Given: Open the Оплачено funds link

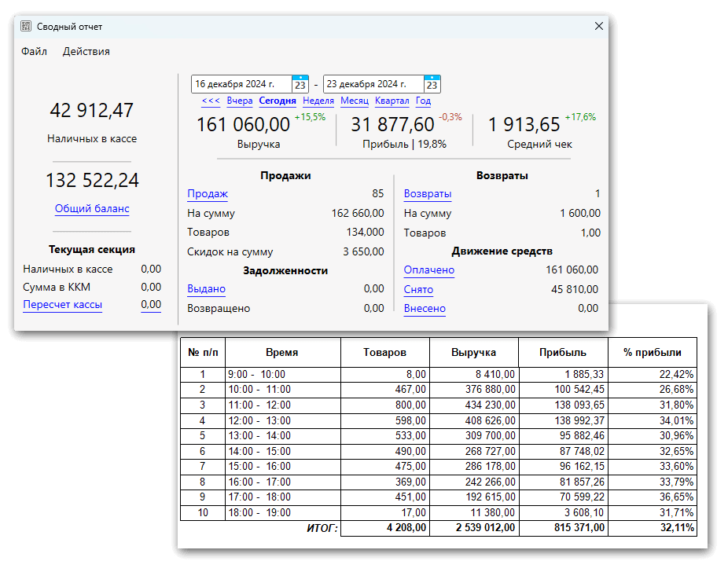Looking at the screenshot, I should tap(429, 270).
